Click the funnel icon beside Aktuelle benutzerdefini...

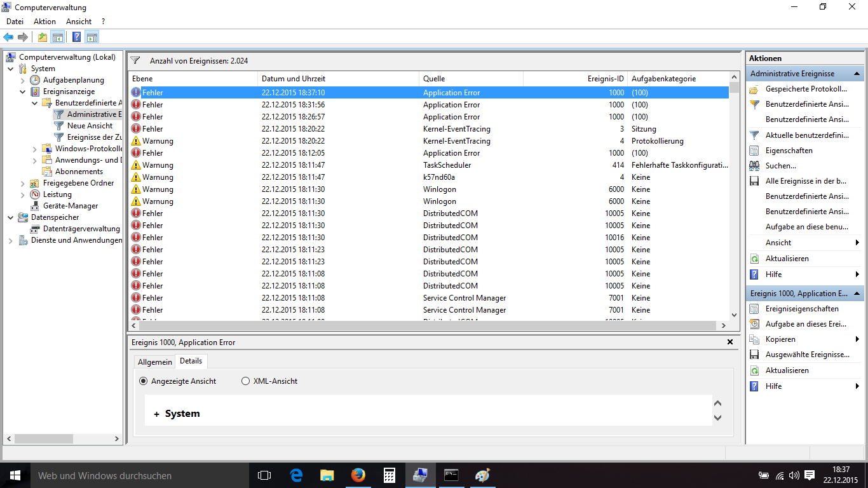[x=754, y=135]
